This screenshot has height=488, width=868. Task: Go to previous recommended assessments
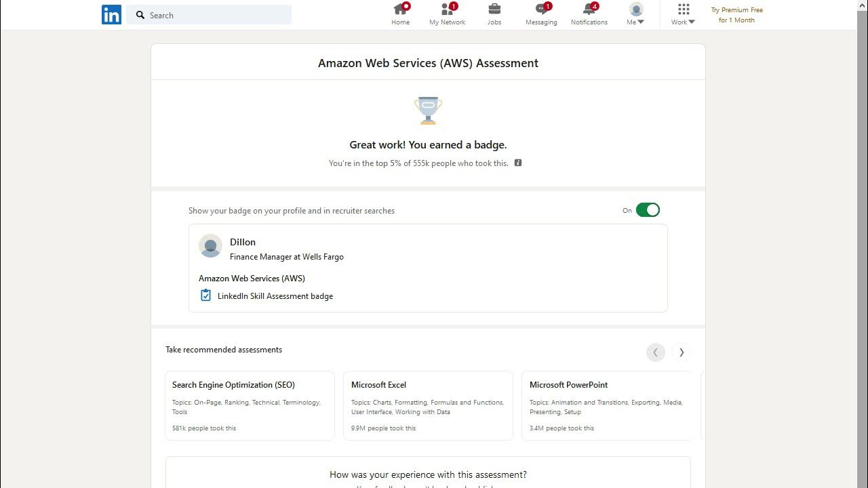click(655, 352)
